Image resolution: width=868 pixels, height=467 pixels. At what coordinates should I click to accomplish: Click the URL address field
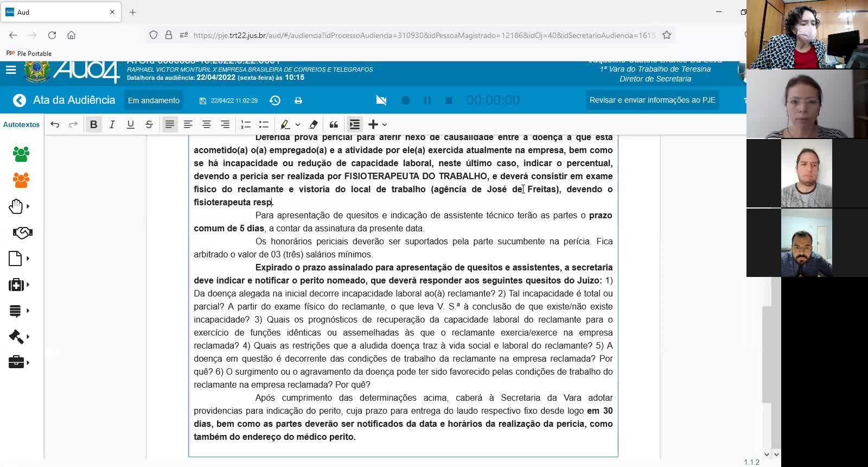(x=424, y=35)
